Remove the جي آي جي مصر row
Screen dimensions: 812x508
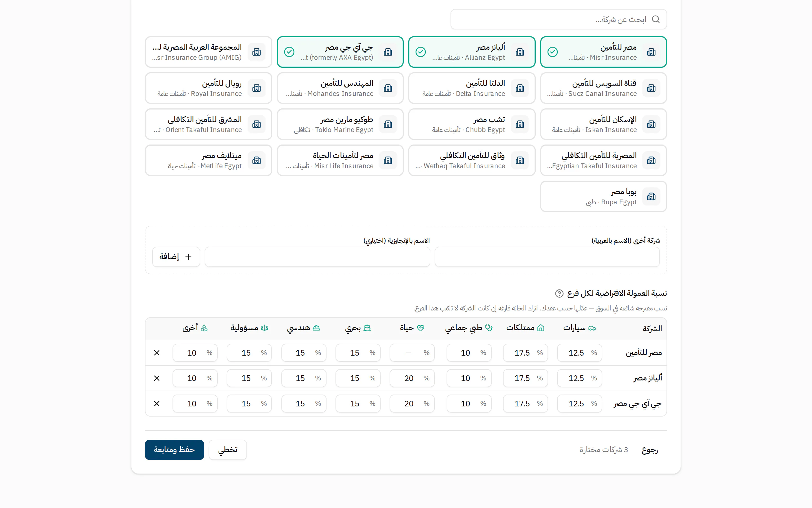(x=157, y=404)
